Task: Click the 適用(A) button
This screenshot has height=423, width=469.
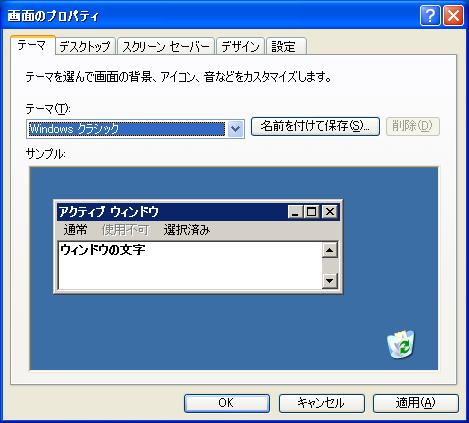Action: click(x=416, y=403)
